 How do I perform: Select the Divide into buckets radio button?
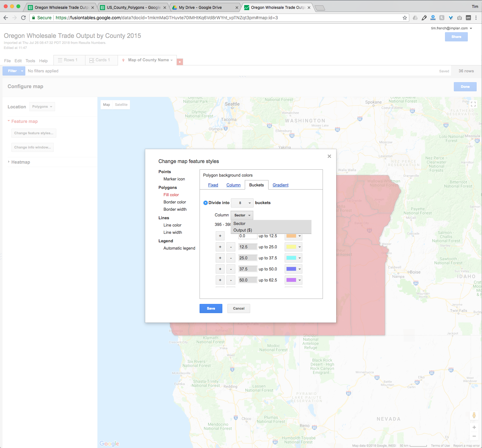206,203
